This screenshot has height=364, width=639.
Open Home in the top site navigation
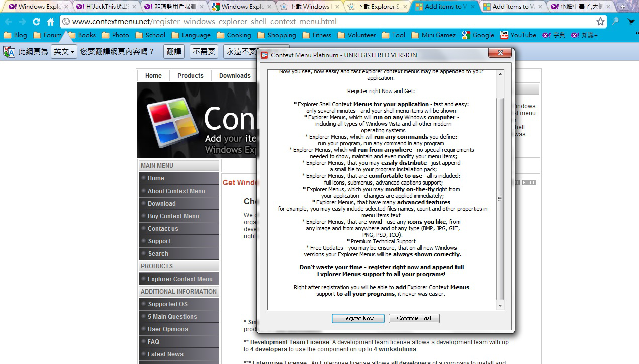(x=153, y=76)
